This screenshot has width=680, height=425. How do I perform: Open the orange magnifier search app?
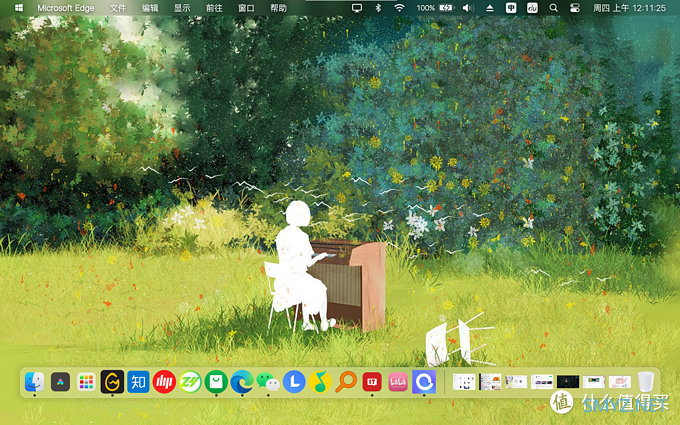click(x=346, y=382)
